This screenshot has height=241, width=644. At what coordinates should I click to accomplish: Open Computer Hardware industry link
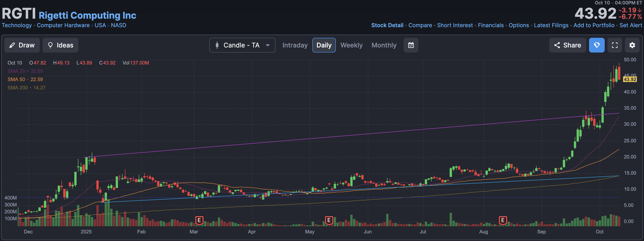63,25
